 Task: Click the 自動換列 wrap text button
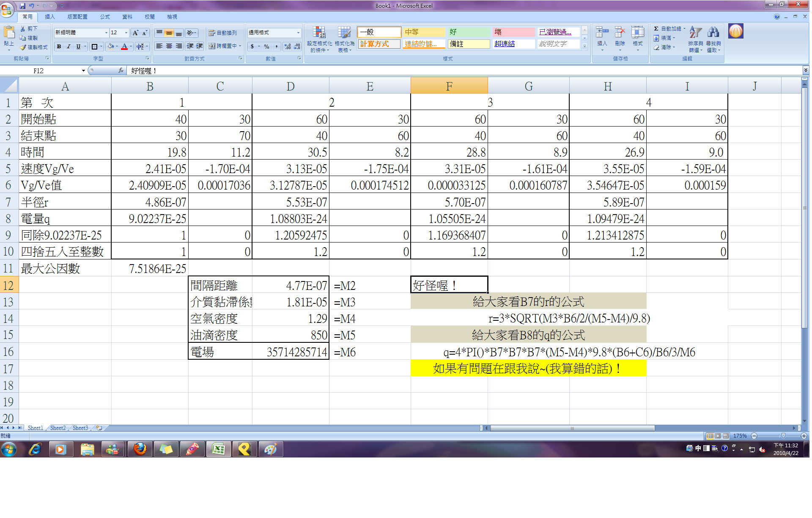[x=222, y=33]
